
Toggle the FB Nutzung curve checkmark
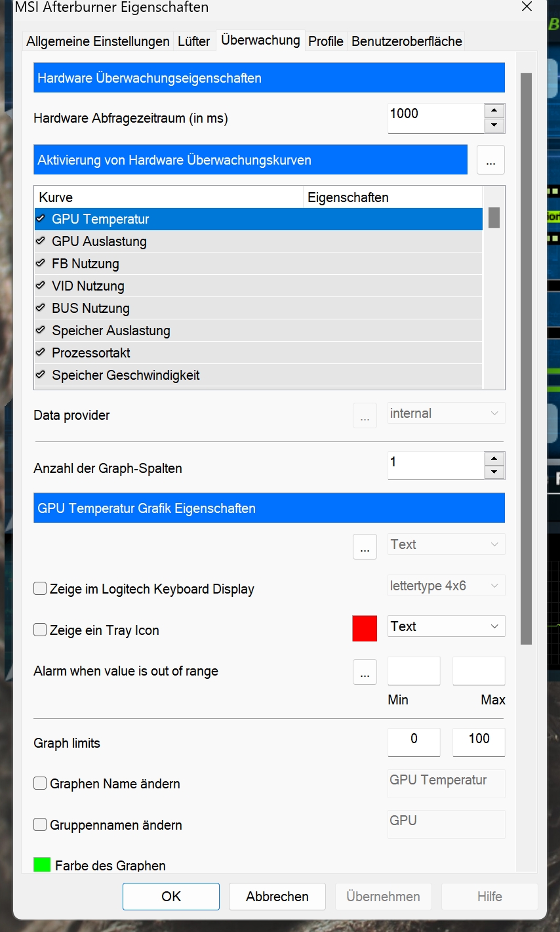41,264
